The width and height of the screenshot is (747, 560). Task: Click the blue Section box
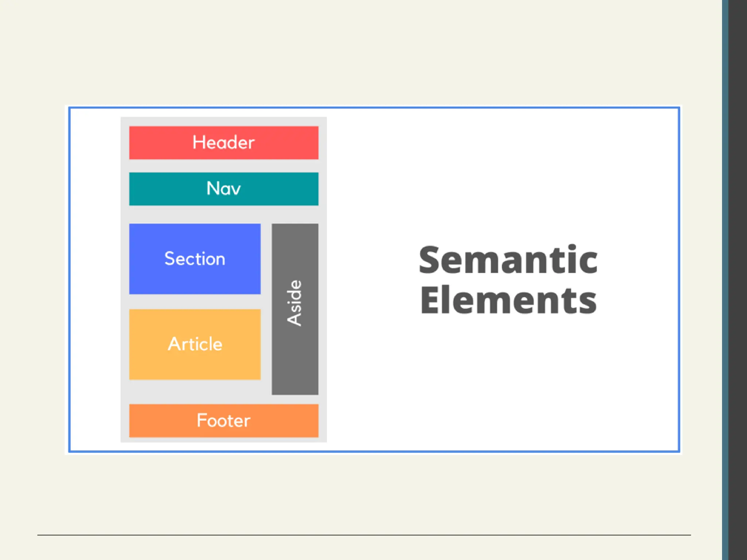pos(195,259)
